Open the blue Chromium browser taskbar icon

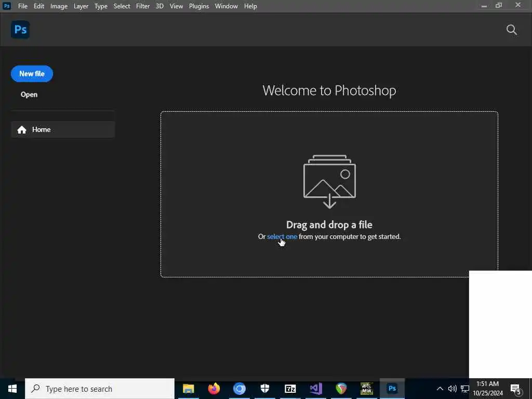click(239, 389)
